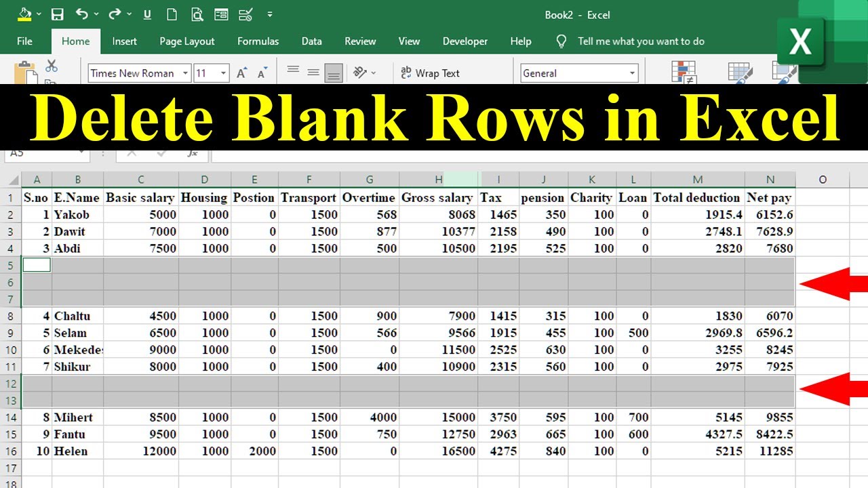The image size is (868, 488).
Task: Open Customize Quick Access Toolbar menu
Action: (270, 14)
